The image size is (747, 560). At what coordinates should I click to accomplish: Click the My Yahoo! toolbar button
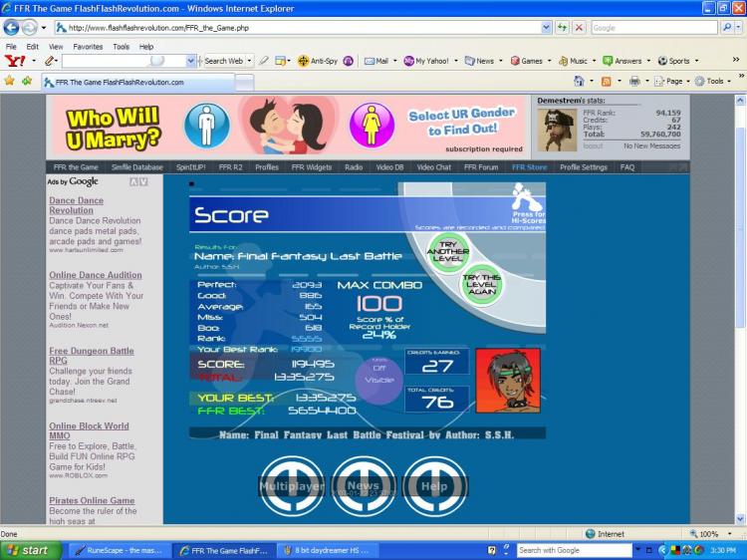tap(426, 61)
